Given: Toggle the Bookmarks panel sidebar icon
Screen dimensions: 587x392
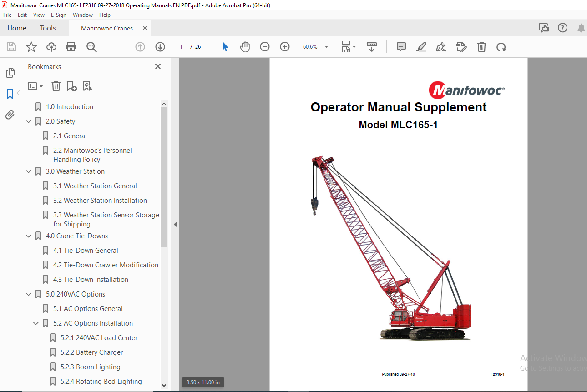Looking at the screenshot, I should click(10, 94).
